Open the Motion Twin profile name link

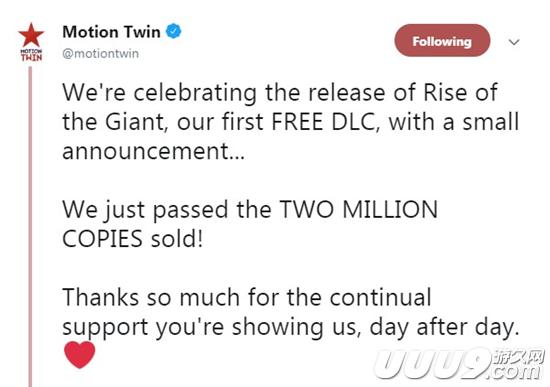click(x=111, y=32)
